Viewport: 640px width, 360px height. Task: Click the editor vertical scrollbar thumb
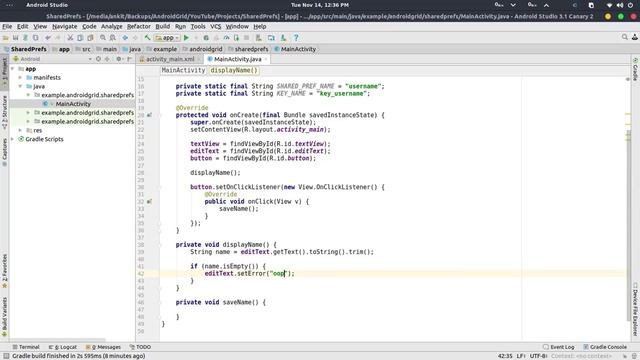[629, 224]
